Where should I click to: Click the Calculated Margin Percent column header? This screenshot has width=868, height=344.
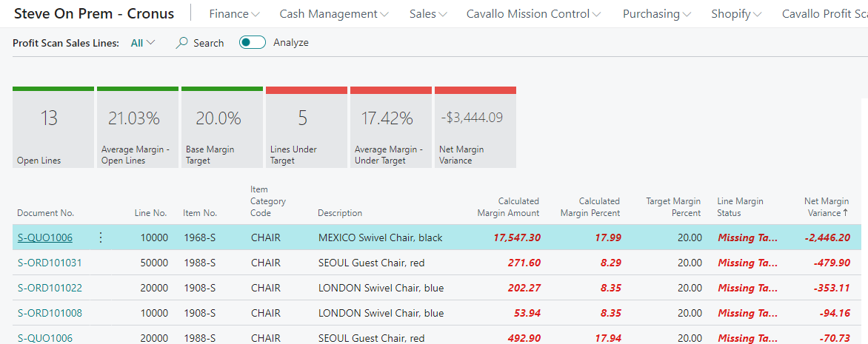(589, 207)
